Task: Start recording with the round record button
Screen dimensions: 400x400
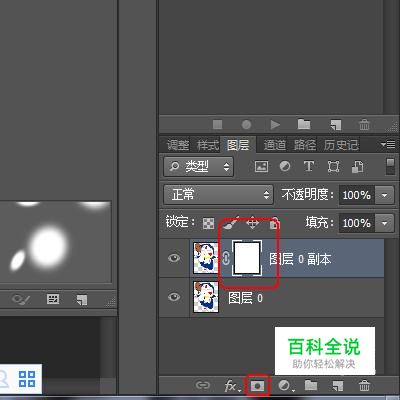Action: click(246, 125)
